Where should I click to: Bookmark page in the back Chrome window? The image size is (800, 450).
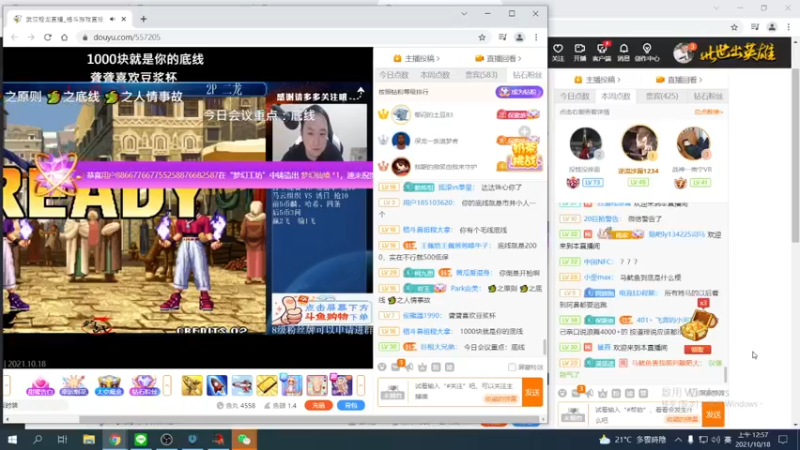coord(734,28)
